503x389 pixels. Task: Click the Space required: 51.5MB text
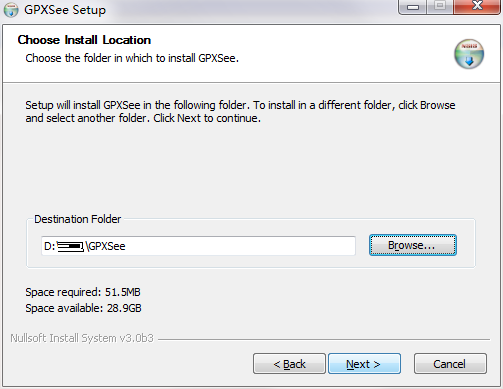point(83,292)
